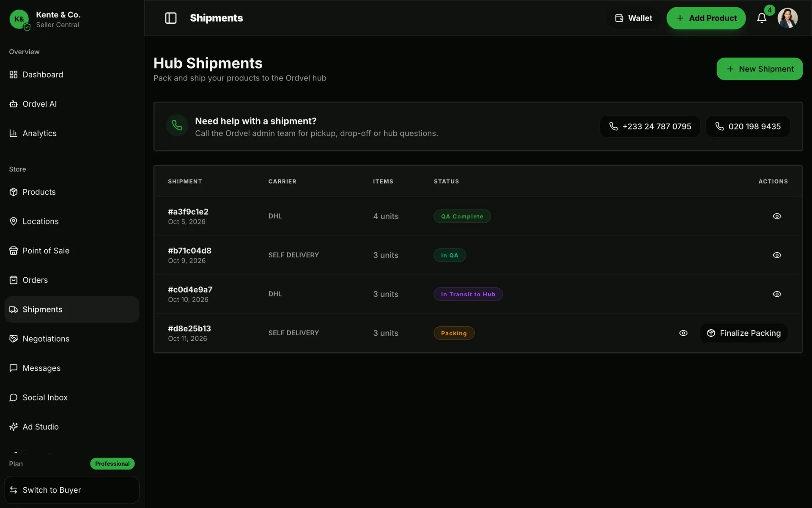Open Social Inbox
Image resolution: width=812 pixels, height=508 pixels.
(72, 398)
